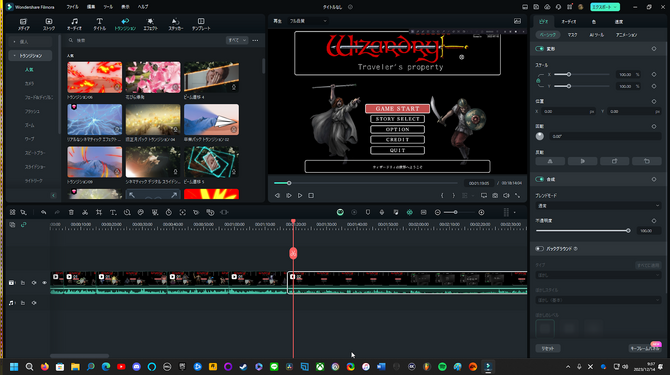
Task: Select the crop tool in timeline toolbar
Action: [x=99, y=212]
